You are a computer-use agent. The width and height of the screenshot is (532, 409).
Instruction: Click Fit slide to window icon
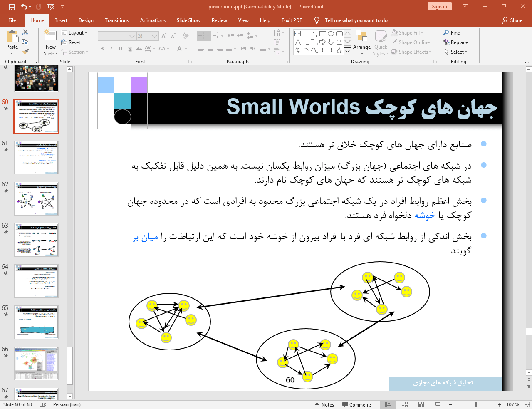[x=527, y=404]
